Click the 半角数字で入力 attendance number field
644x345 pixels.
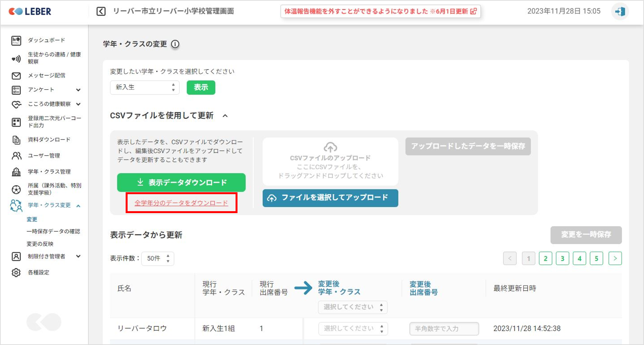coord(444,329)
